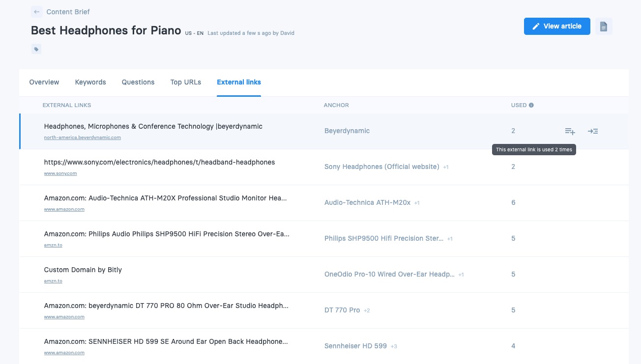Click the Beyerdynamic anchor text

347,131
